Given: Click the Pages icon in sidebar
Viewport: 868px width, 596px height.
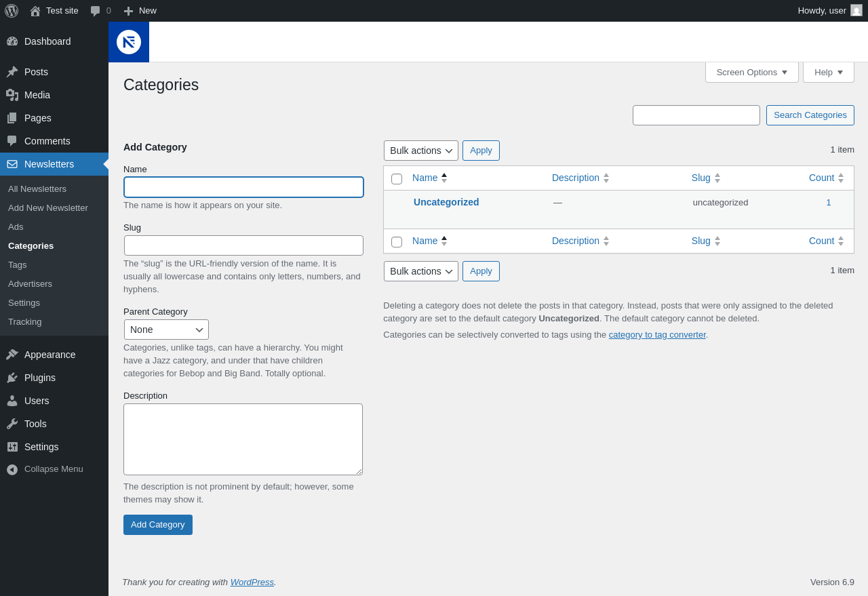Looking at the screenshot, I should [x=12, y=118].
